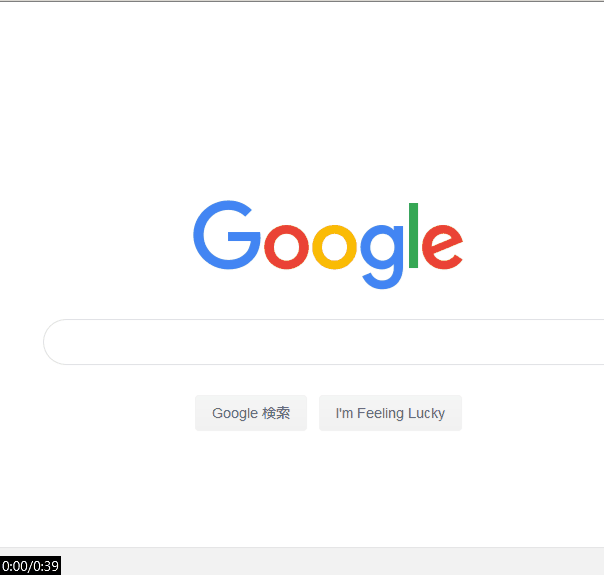Click the red letter o in Google logo

pyautogui.click(x=286, y=246)
